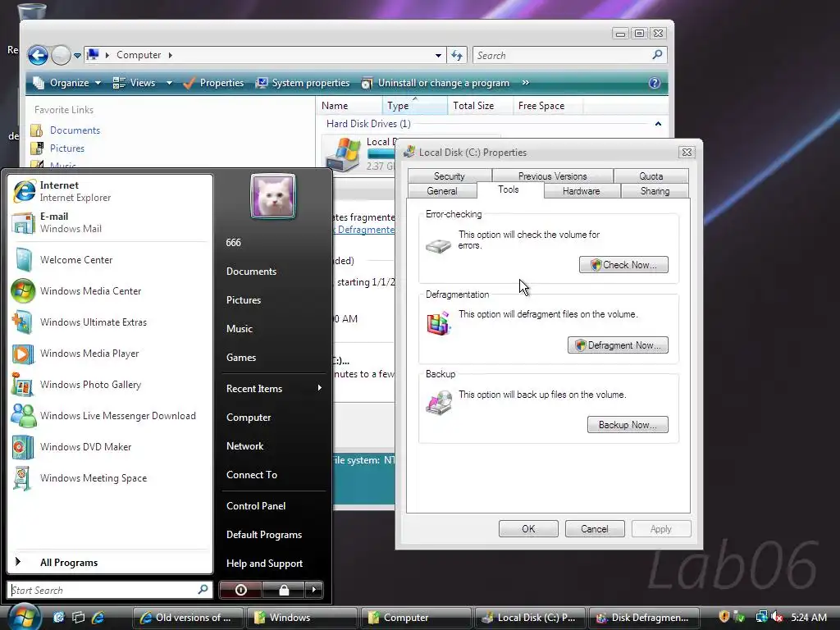The width and height of the screenshot is (840, 630).
Task: Click the error-checking drive icon
Action: (x=438, y=245)
